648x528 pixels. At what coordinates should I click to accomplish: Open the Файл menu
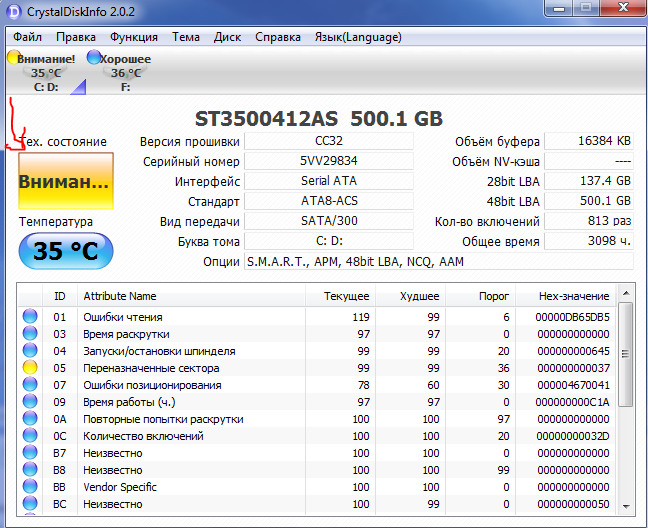(27, 37)
